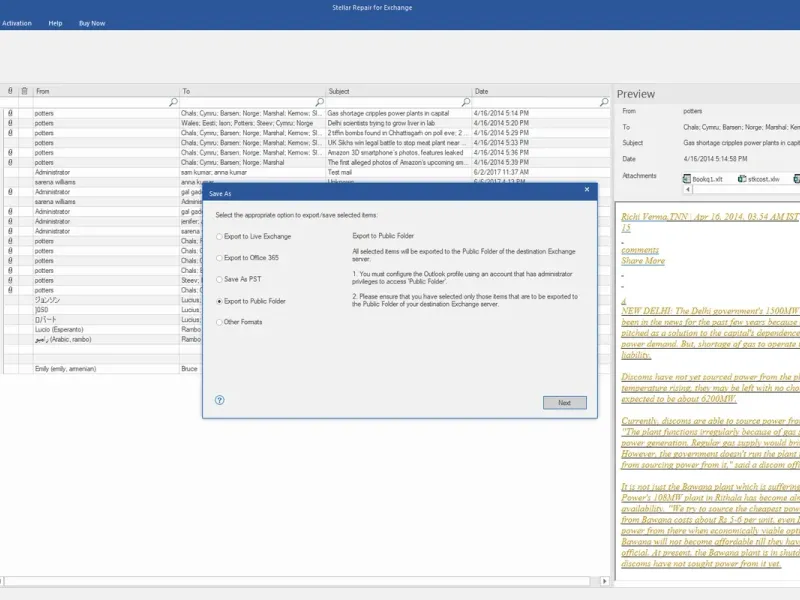Click the left arrow of attachments scroller
Image resolution: width=800 pixels, height=600 pixels.
[688, 189]
